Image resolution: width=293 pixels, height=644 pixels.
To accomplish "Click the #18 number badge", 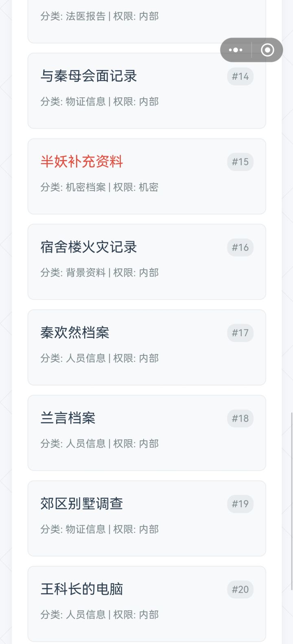I will click(240, 418).
